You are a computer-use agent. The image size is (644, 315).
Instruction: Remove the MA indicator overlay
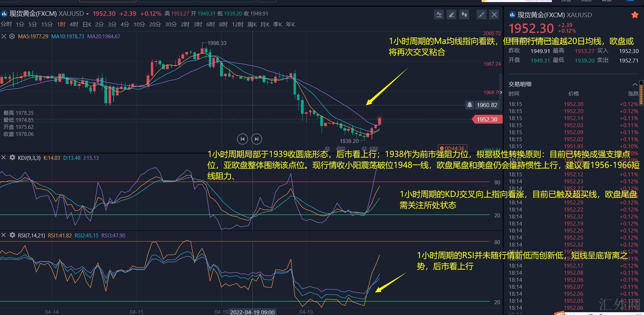pos(4,36)
